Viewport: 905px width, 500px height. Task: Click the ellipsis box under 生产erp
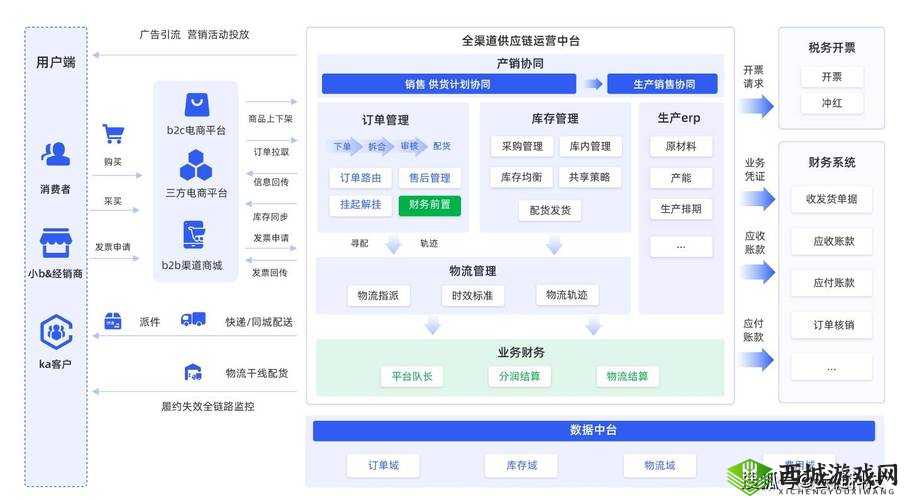tap(681, 247)
